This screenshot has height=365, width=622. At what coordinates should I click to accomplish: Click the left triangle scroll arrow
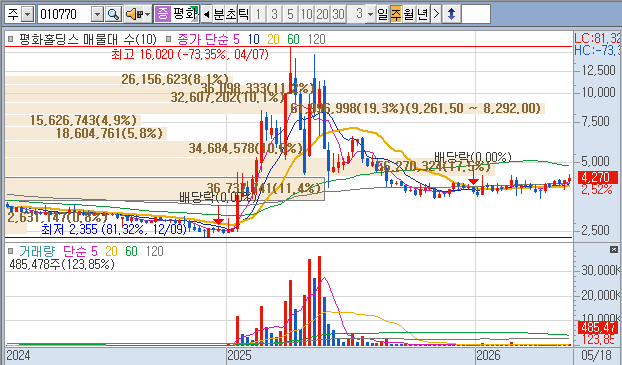coord(206,15)
